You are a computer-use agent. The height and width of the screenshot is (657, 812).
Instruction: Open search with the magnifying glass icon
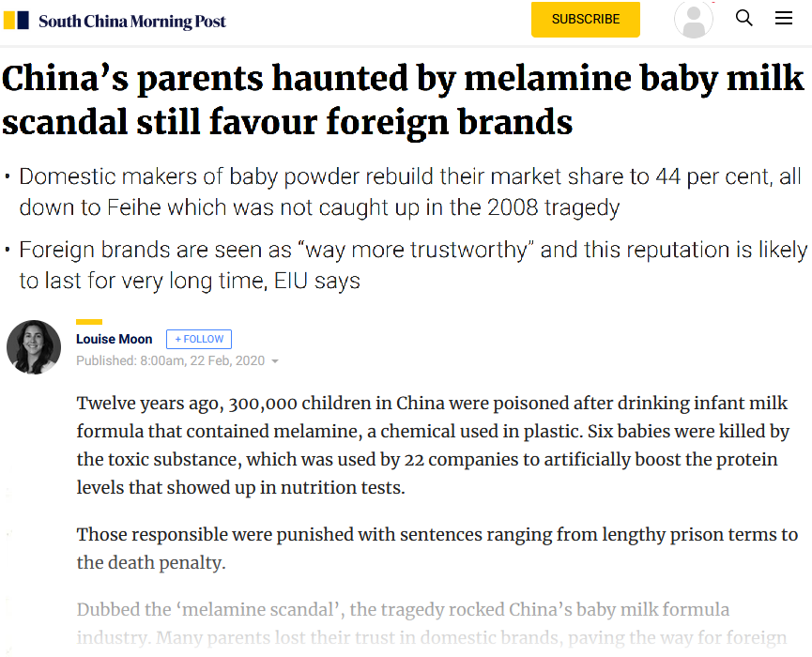[744, 18]
